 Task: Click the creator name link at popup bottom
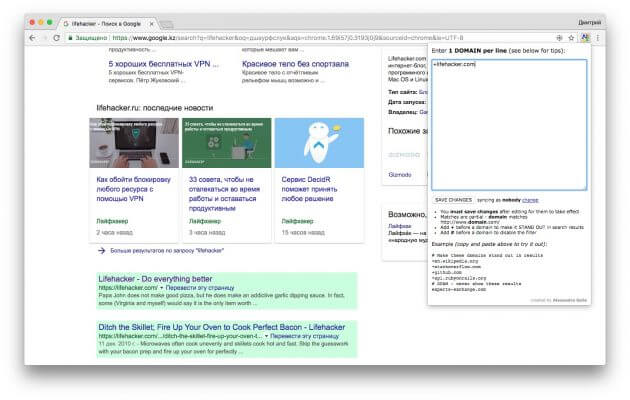569,300
